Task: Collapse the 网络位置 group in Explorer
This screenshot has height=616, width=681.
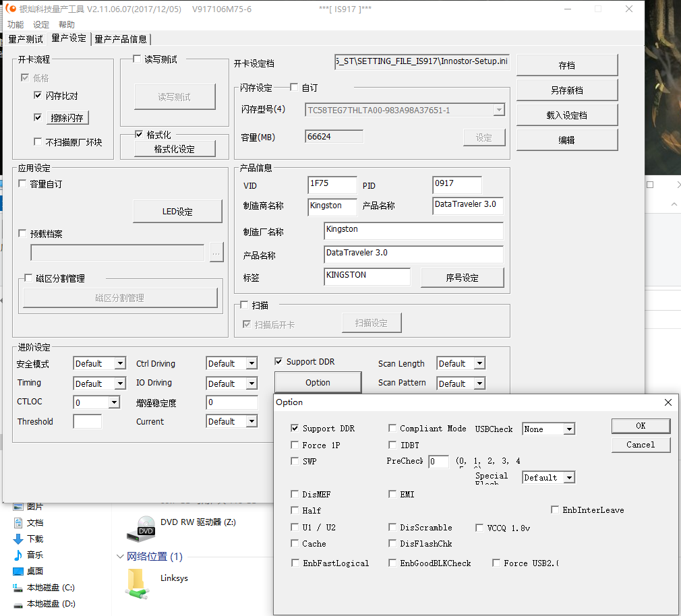Action: [120, 557]
